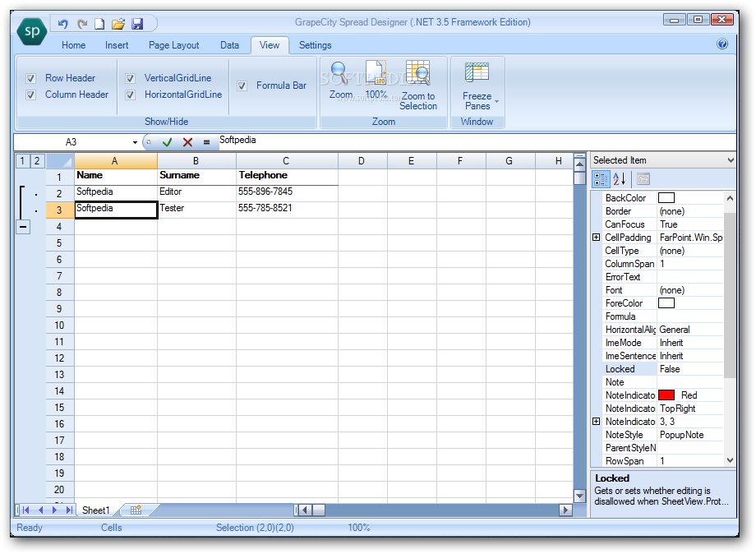Open the Data ribbon tab

click(x=229, y=45)
